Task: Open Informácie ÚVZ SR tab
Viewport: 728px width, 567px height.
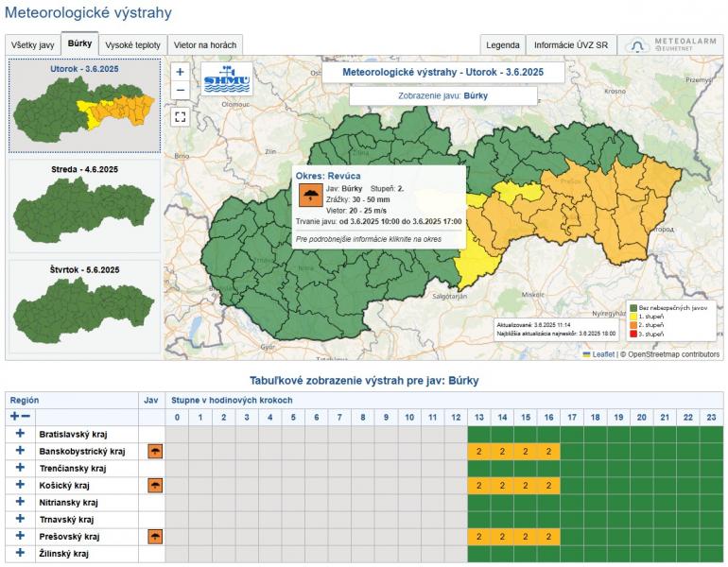Action: pos(571,45)
